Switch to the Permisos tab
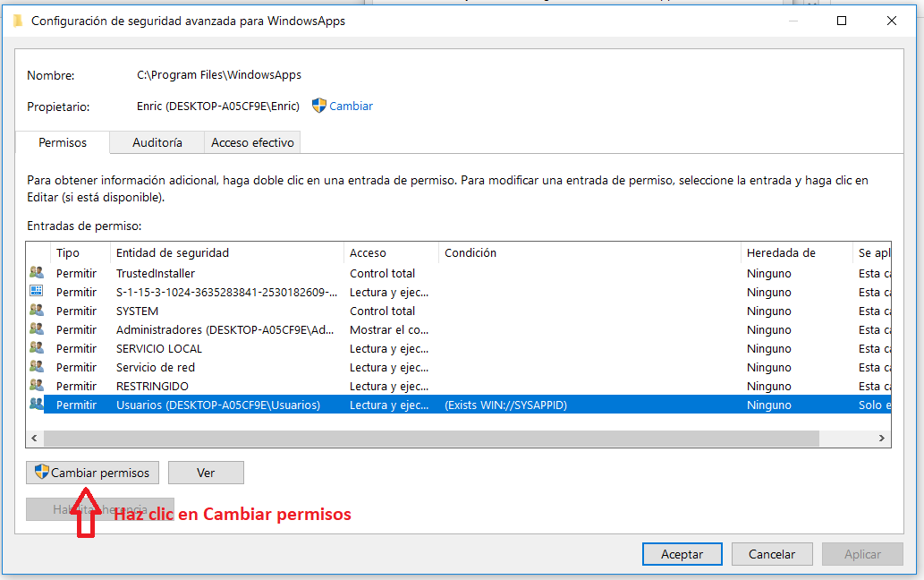The width and height of the screenshot is (924, 580). (x=63, y=142)
